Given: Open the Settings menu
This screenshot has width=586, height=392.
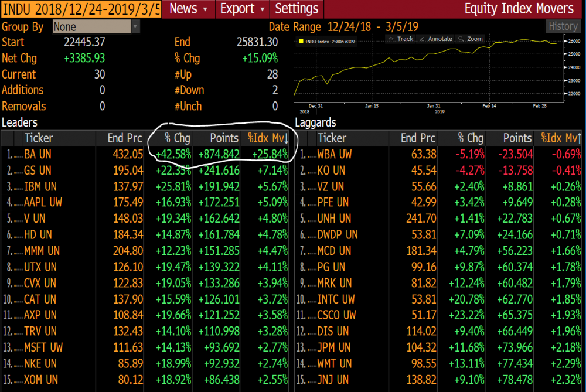Looking at the screenshot, I should [x=297, y=9].
